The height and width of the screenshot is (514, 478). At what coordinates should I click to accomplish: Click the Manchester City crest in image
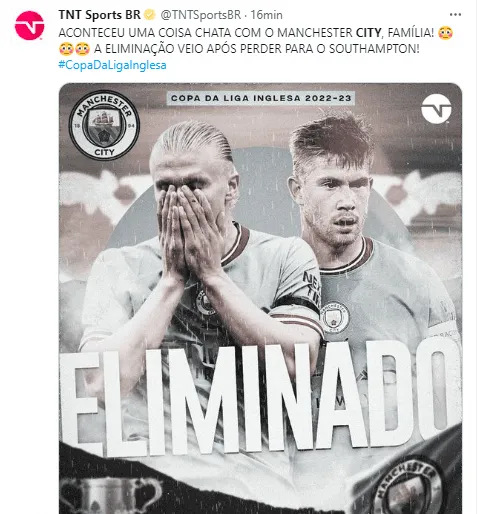104,125
